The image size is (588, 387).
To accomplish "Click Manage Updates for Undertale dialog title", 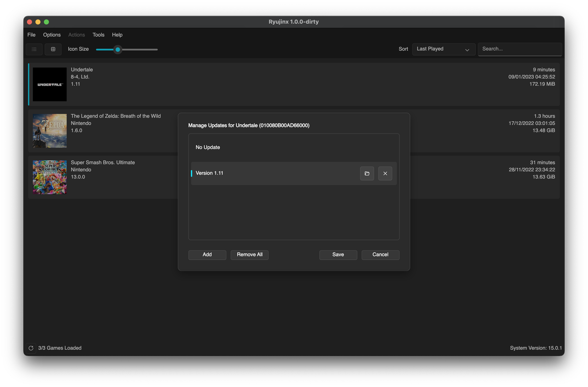I will pos(248,125).
